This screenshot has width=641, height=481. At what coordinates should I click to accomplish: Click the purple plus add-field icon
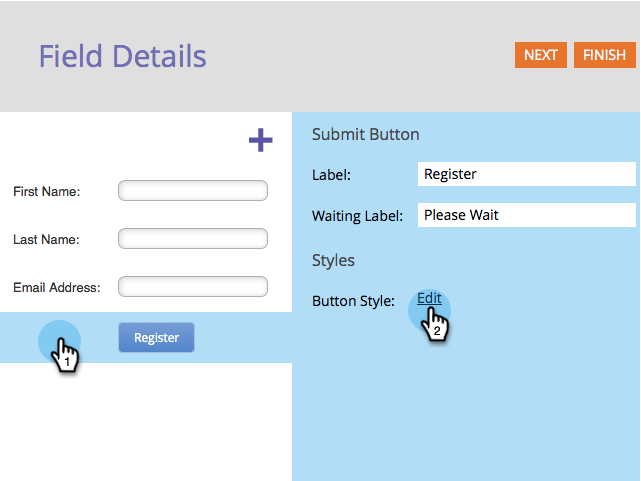(x=260, y=140)
